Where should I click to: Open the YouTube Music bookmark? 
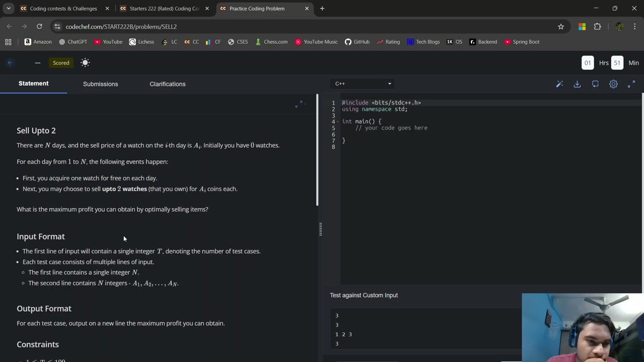316,42
